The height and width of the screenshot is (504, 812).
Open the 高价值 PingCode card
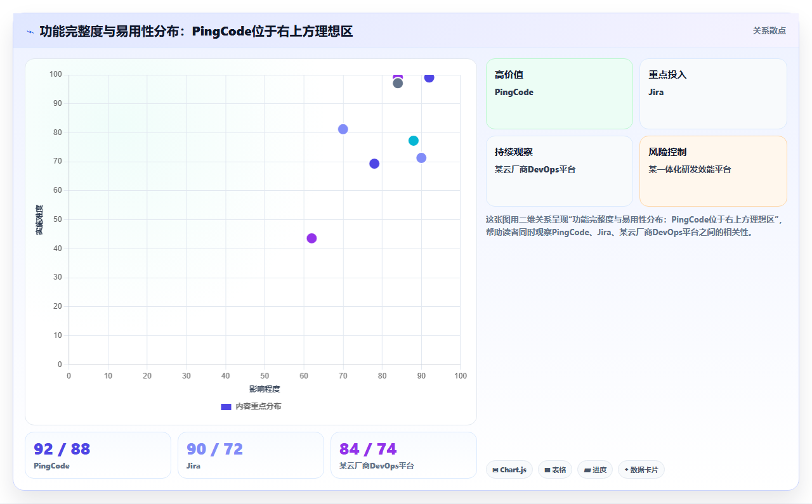tap(560, 94)
